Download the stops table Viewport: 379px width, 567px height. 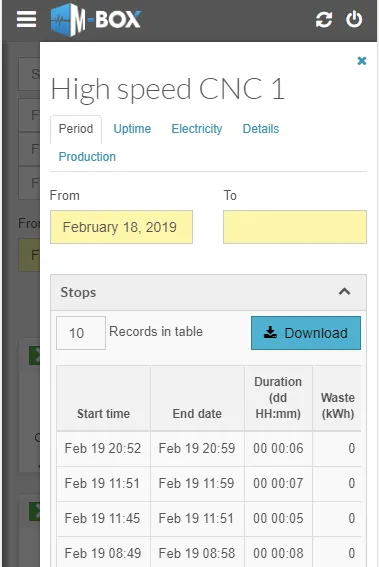(306, 333)
